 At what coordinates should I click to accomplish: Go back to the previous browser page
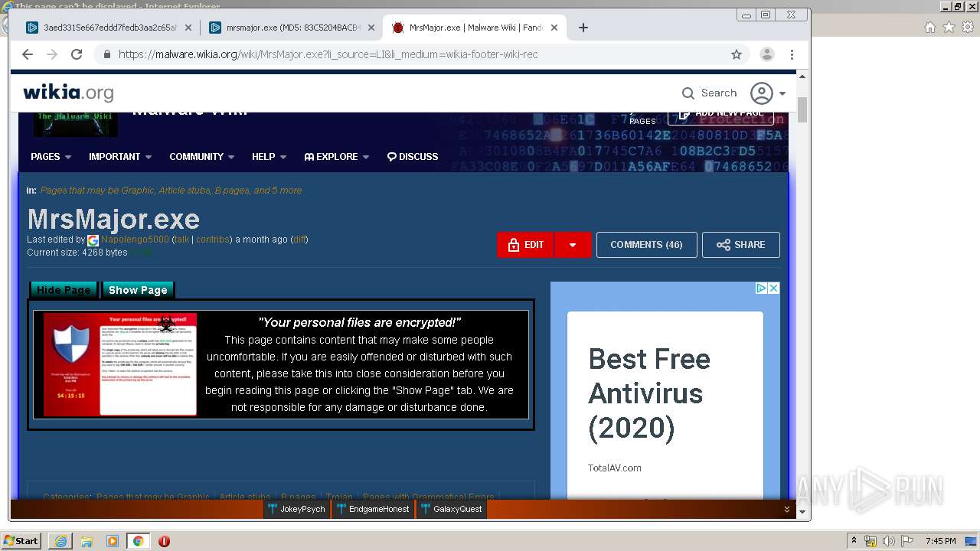point(28,54)
